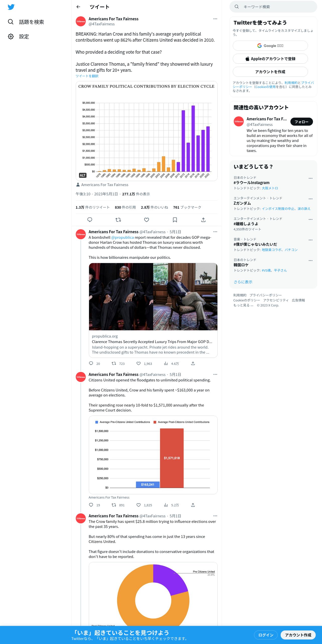Open the ALT badge on chart image

tap(83, 175)
